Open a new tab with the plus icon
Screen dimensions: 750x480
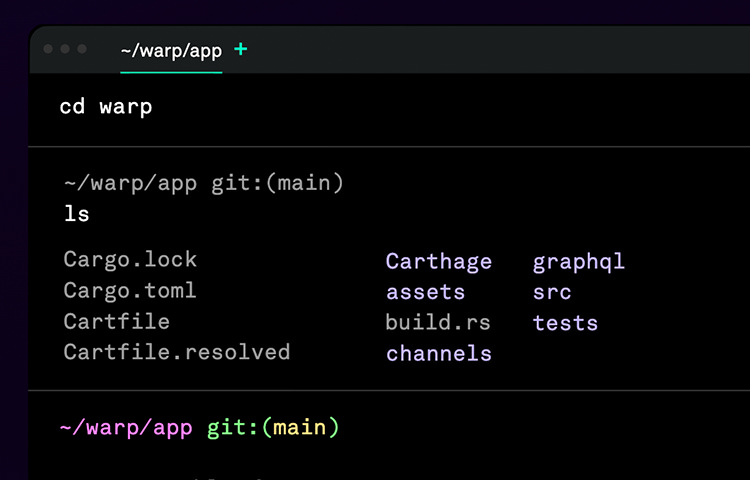[241, 49]
